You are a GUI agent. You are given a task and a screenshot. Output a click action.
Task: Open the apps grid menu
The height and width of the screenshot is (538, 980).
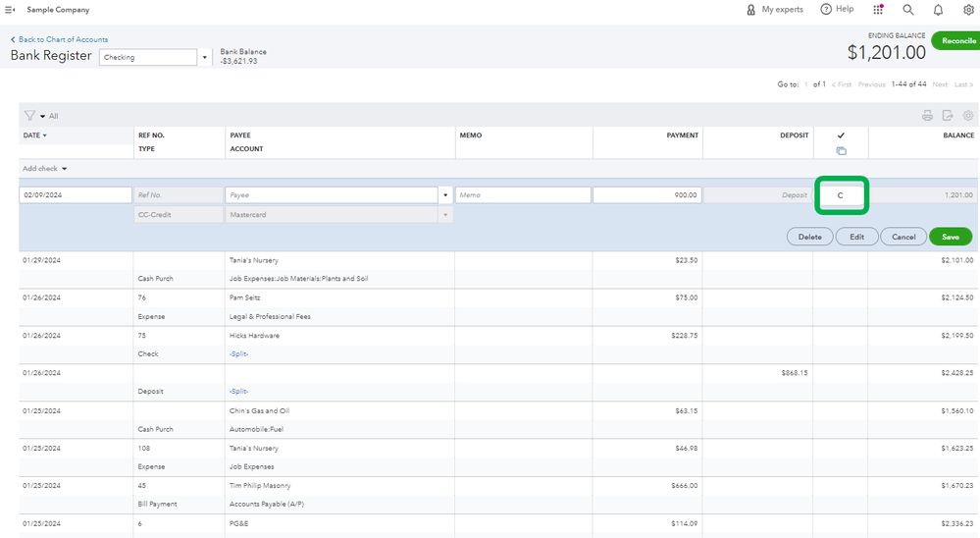(x=878, y=10)
